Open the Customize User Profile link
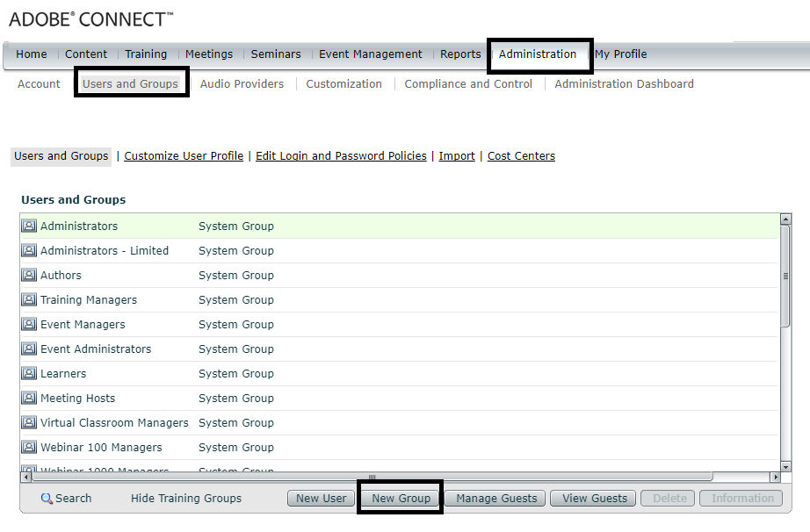810x532 pixels. (184, 156)
